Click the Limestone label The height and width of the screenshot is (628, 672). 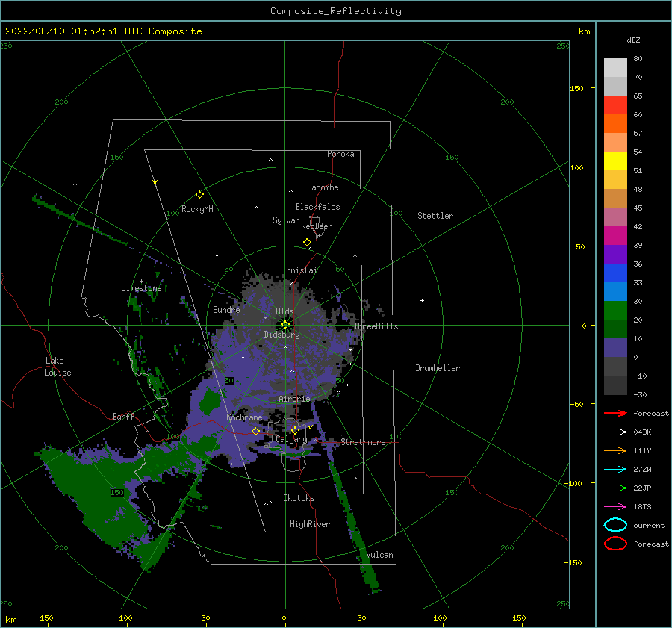pyautogui.click(x=141, y=288)
